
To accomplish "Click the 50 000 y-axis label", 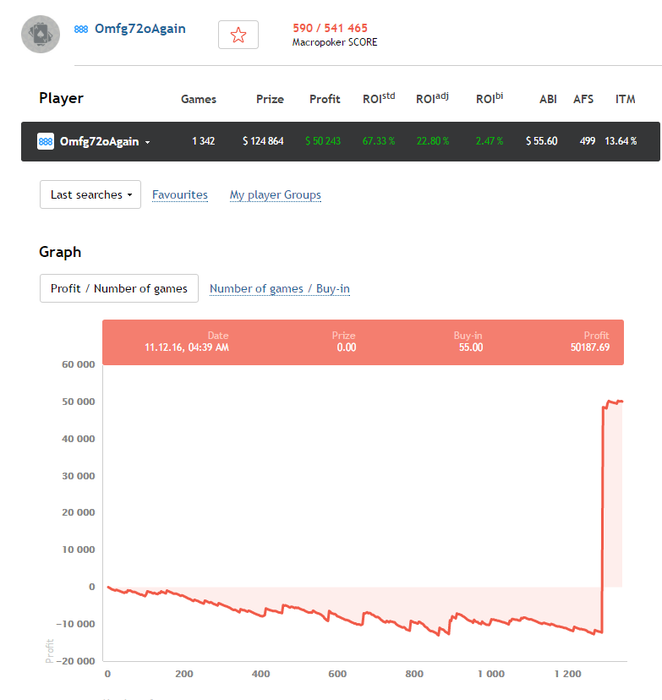I will [79, 401].
